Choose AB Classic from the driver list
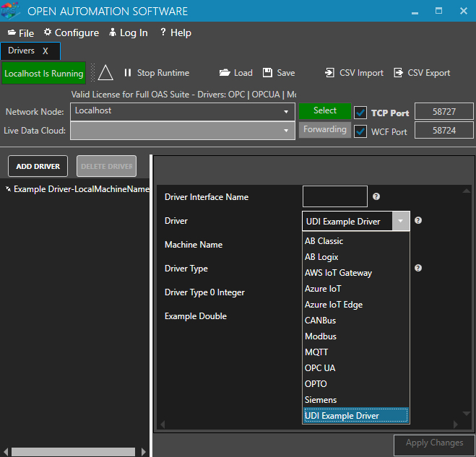Screen dimensions: 476x457 (356, 241)
